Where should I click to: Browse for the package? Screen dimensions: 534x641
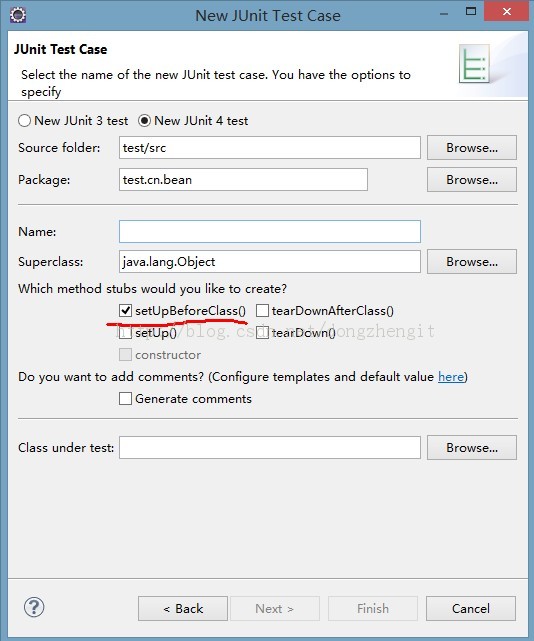click(x=472, y=179)
